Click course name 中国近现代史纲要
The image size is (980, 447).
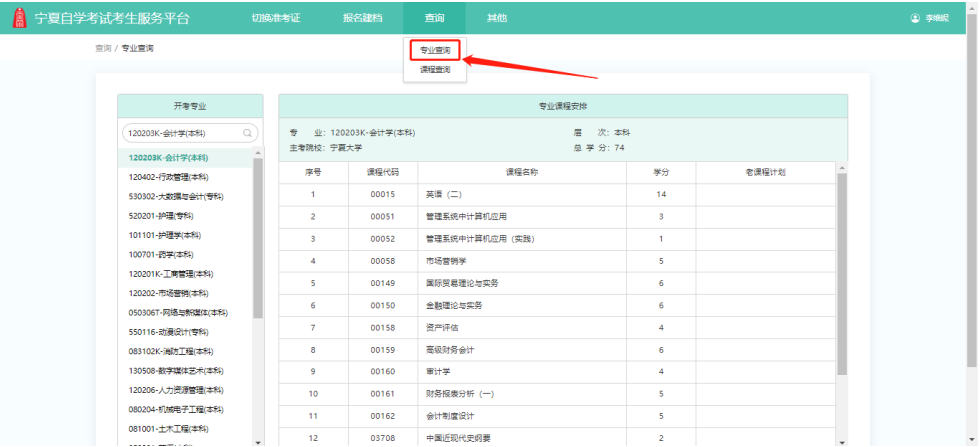pyautogui.click(x=458, y=438)
